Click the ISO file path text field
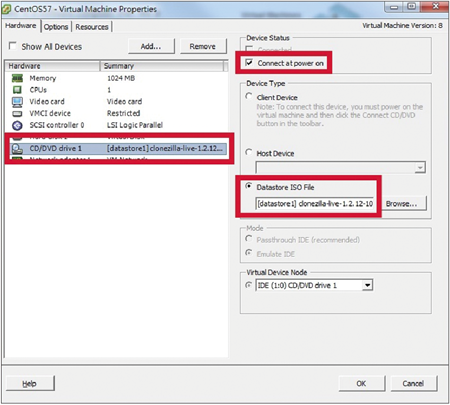 [x=315, y=204]
